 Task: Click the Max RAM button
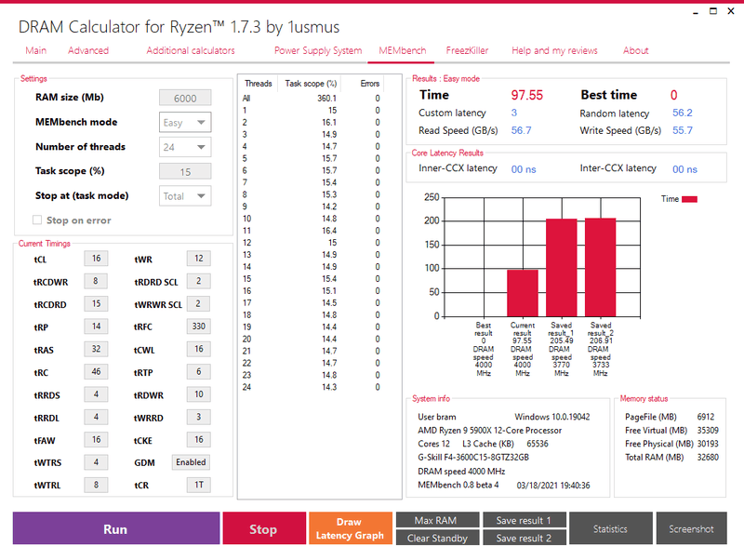pos(437,520)
